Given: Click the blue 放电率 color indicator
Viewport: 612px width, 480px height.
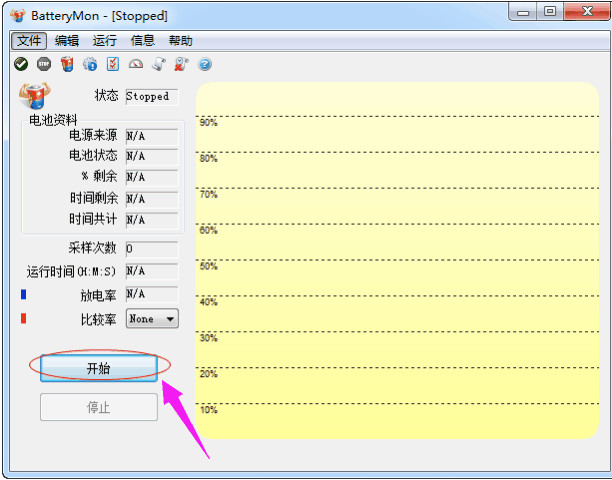Looking at the screenshot, I should point(24,295).
